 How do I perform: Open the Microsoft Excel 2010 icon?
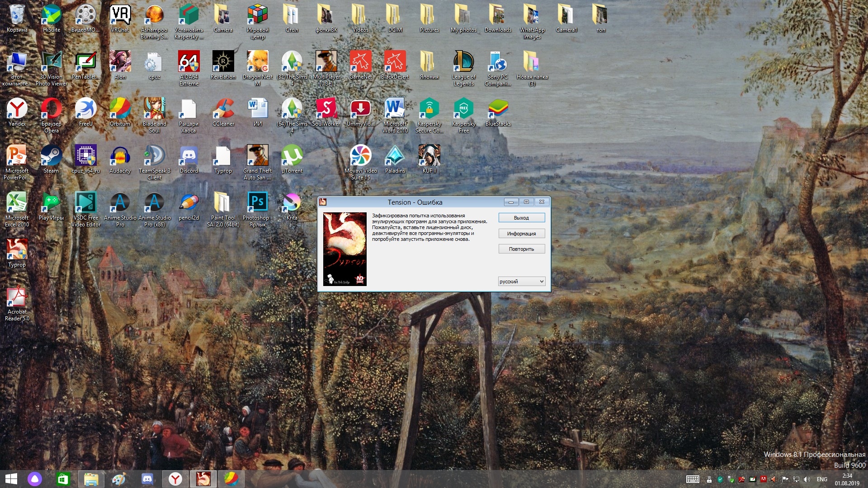(x=17, y=209)
